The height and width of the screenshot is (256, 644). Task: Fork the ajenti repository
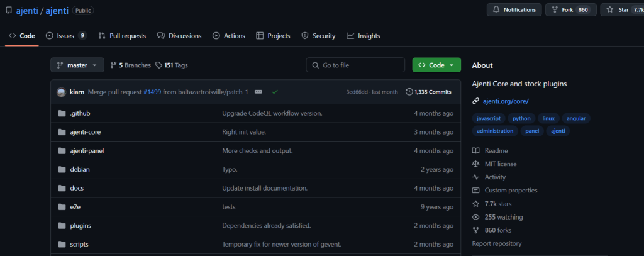point(571,10)
